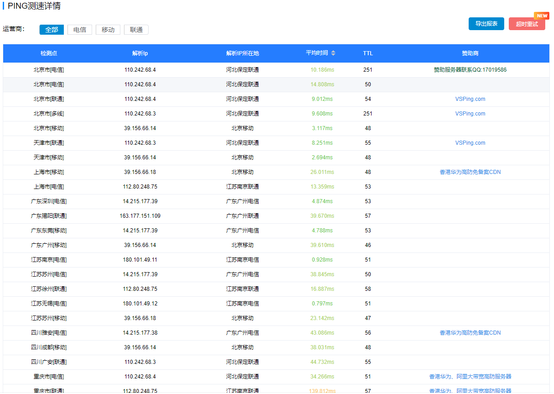Image resolution: width=554 pixels, height=394 pixels.
Task: Select the 全部 operator filter
Action: click(52, 30)
